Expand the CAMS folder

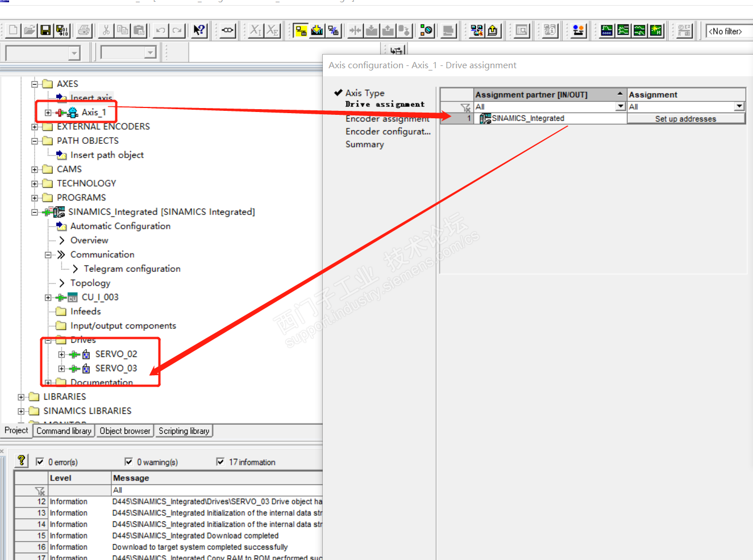click(x=35, y=169)
